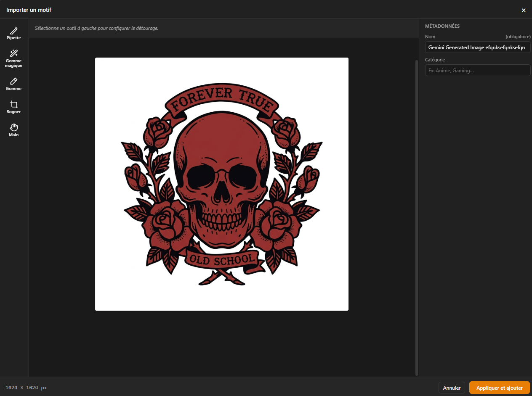This screenshot has height=396, width=532.
Task: Select the Gomme eraser tool
Action: pyautogui.click(x=14, y=84)
